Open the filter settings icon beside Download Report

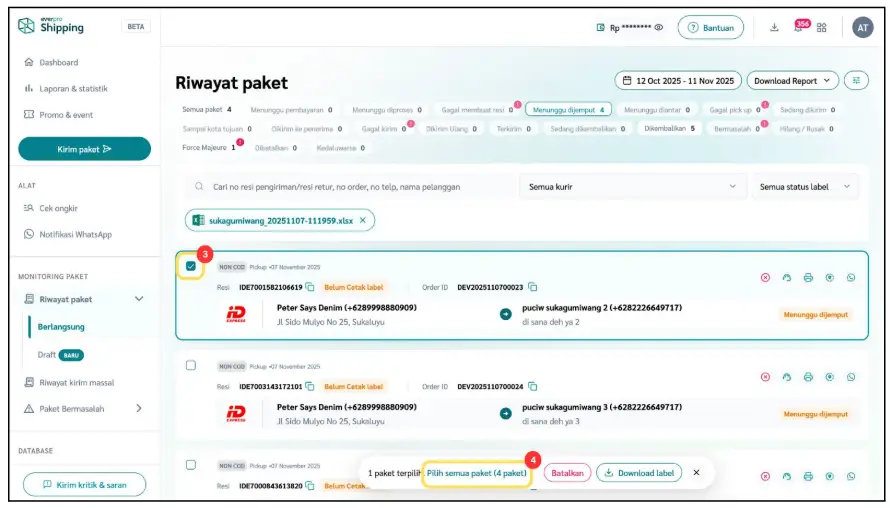pyautogui.click(x=856, y=81)
